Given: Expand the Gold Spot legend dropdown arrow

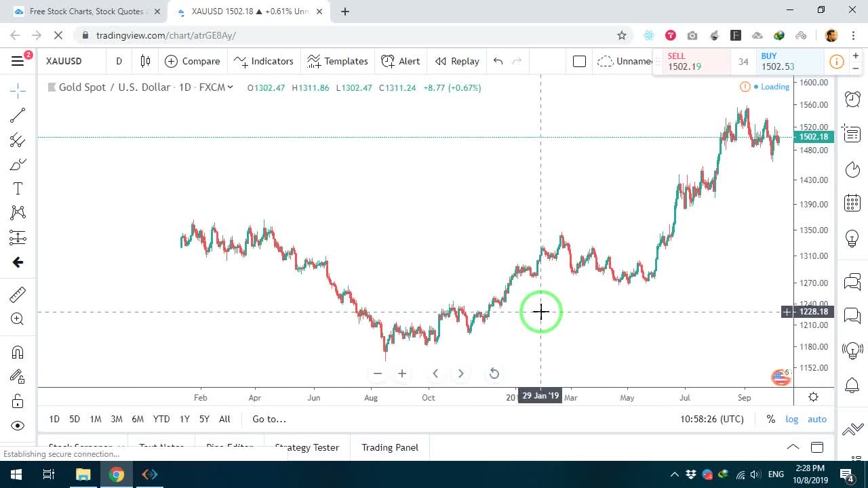Looking at the screenshot, I should (231, 87).
